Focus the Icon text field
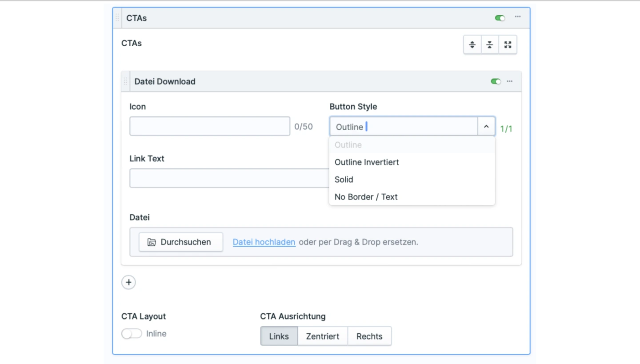The height and width of the screenshot is (364, 640). click(x=210, y=126)
